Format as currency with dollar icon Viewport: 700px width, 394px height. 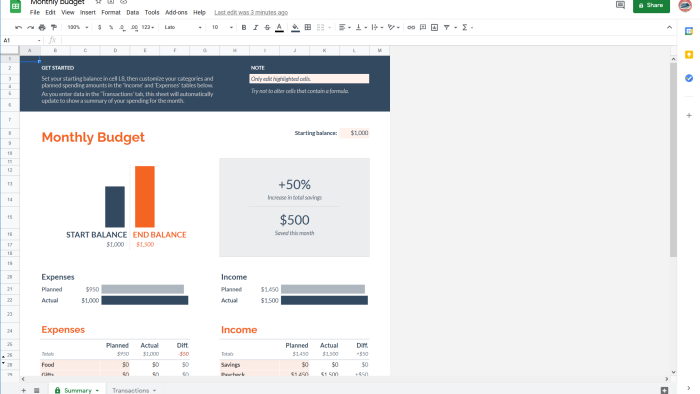[x=99, y=28]
